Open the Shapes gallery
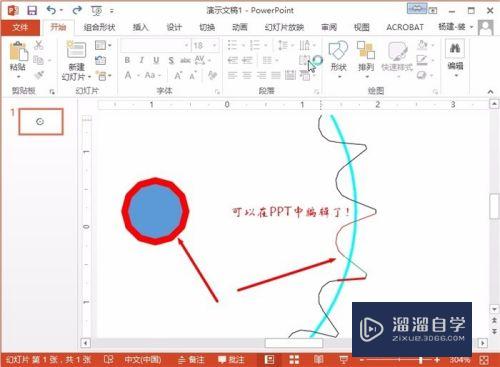 (x=338, y=59)
